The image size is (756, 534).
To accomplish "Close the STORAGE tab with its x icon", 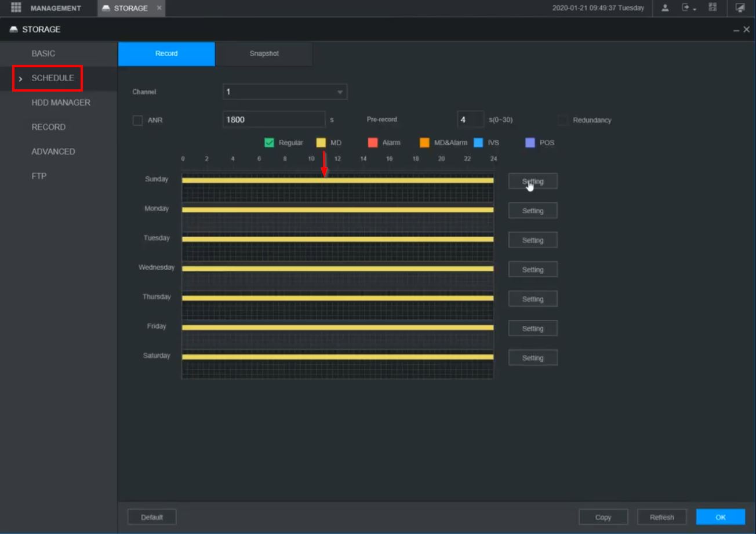I will 159,8.
